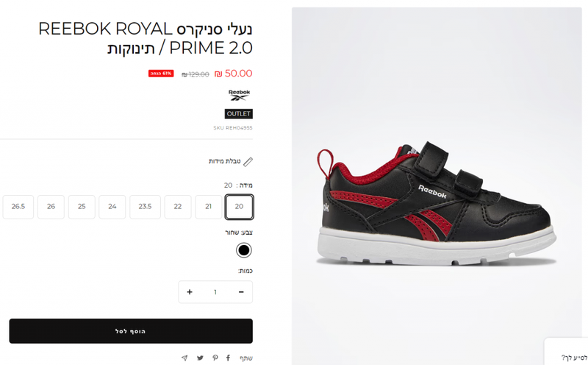Click the Reebok brand logo
Image resolution: width=588 pixels, height=365 pixels.
240,96
